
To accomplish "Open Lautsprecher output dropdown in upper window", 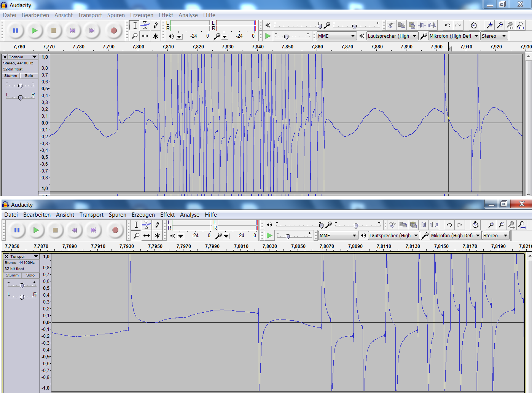I will 392,36.
